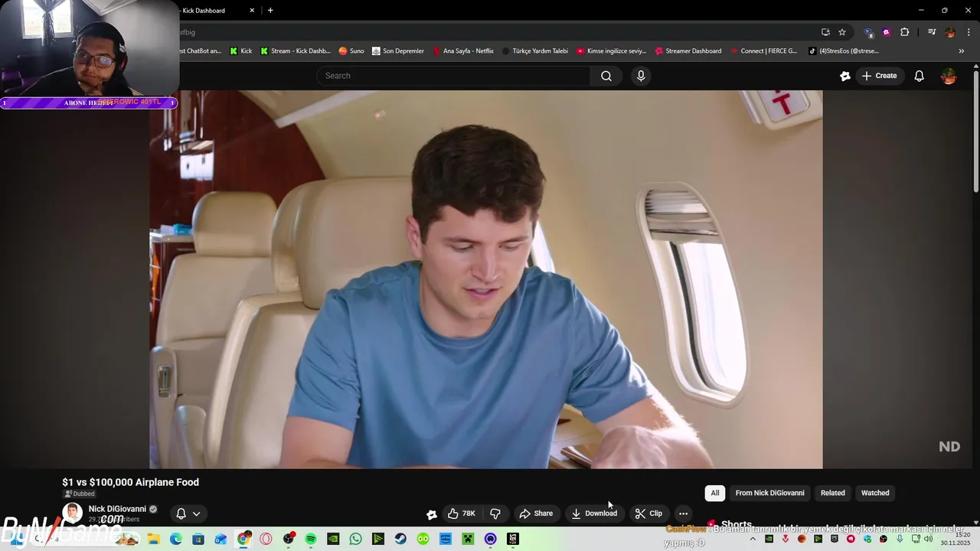Click the page vertical scrollbar
Image resolution: width=980 pixels, height=551 pixels.
(x=976, y=130)
